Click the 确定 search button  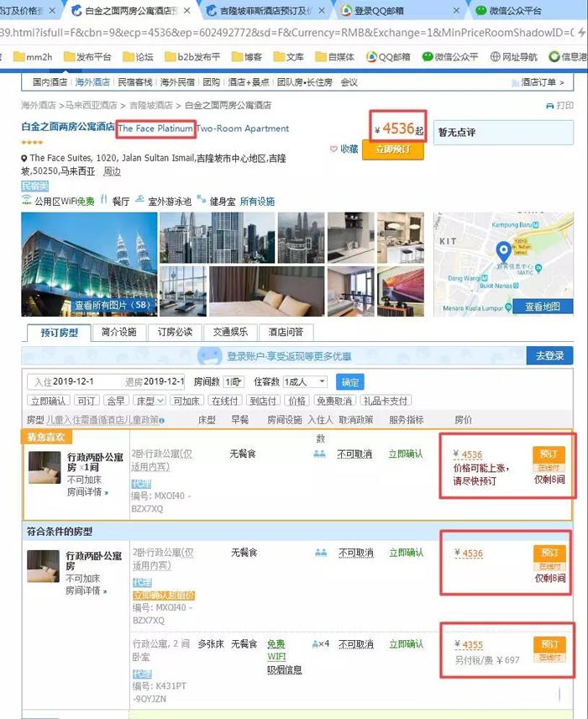pyautogui.click(x=350, y=382)
